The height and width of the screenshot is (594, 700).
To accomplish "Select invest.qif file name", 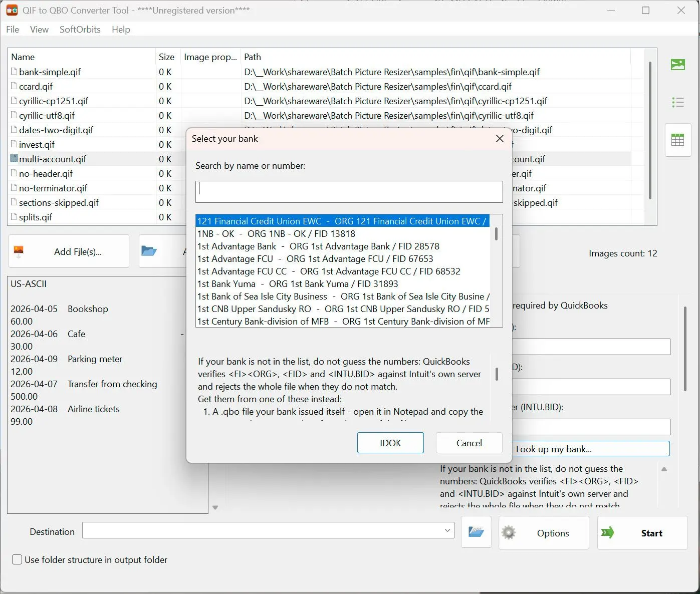I will point(37,144).
